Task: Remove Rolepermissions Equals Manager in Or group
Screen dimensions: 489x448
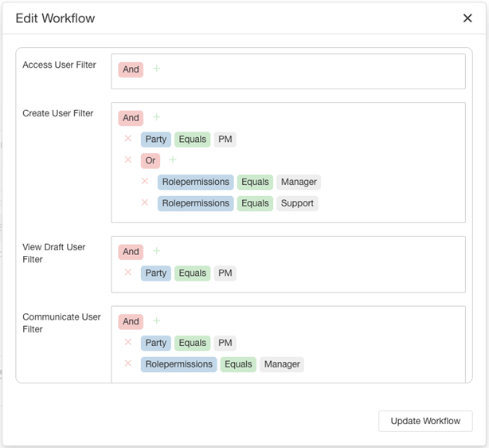Action: point(145,181)
